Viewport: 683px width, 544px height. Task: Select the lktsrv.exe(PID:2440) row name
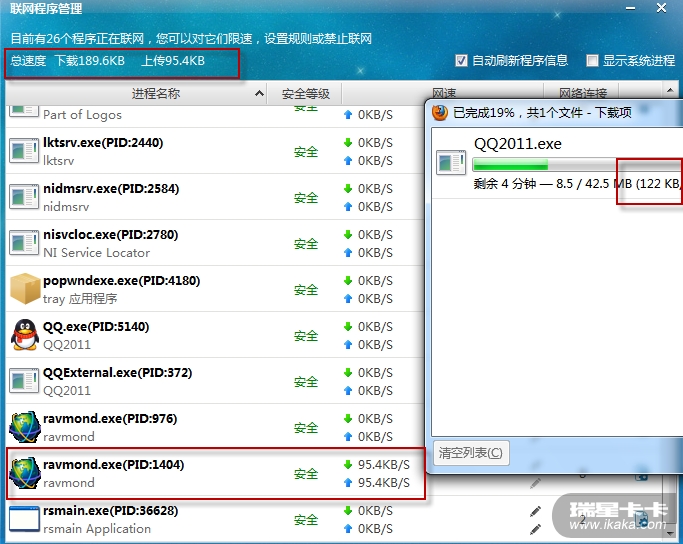103,142
